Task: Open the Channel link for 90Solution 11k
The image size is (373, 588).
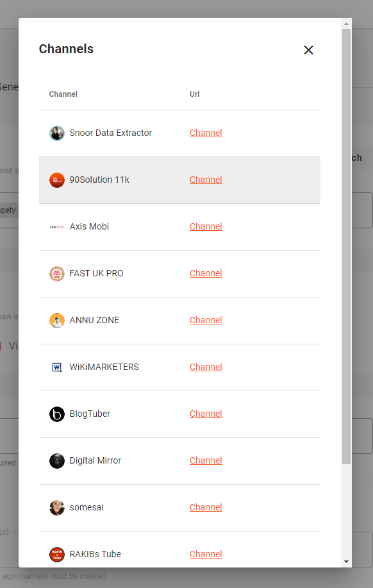Action: [x=206, y=180]
